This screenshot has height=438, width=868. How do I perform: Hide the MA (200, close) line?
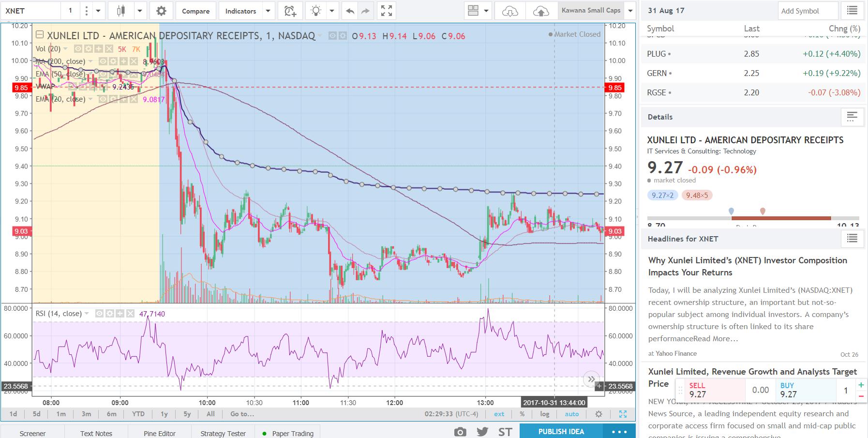click(102, 61)
